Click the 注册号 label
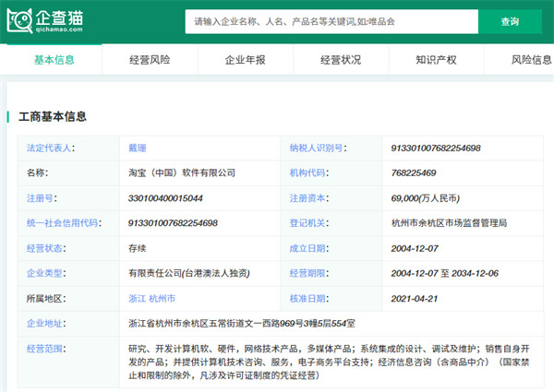 (42, 198)
